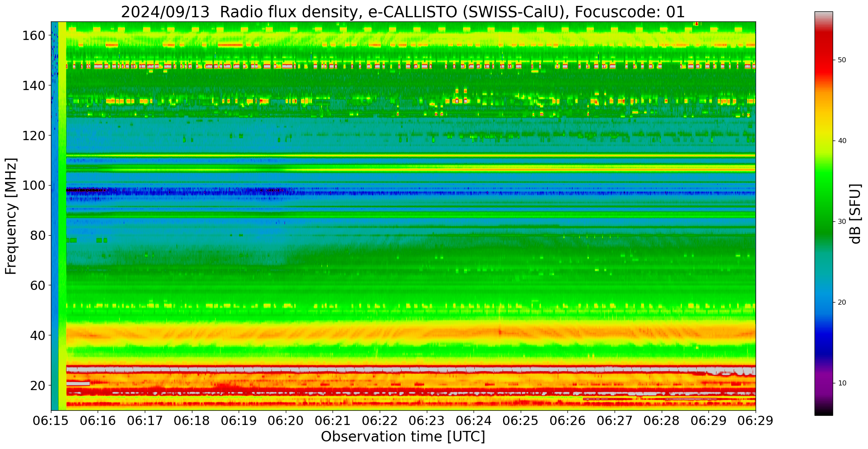
Task: Click the 06:27 time tick label
Action: (x=615, y=421)
